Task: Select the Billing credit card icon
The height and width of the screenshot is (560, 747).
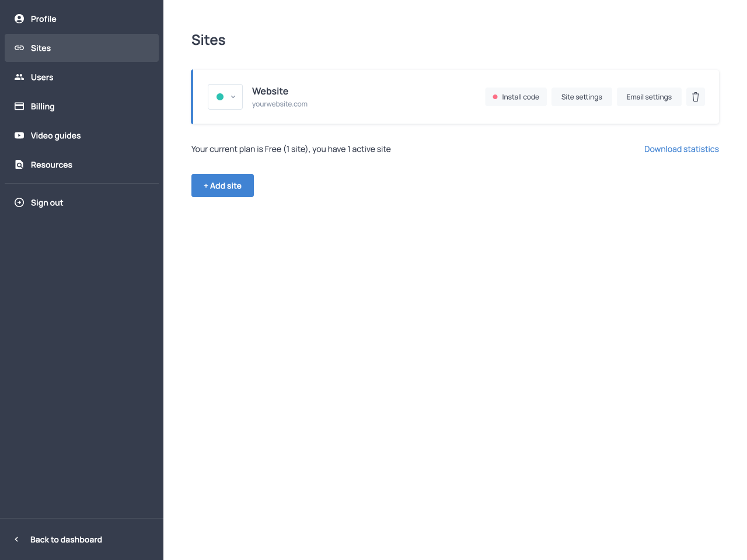Action: point(19,106)
